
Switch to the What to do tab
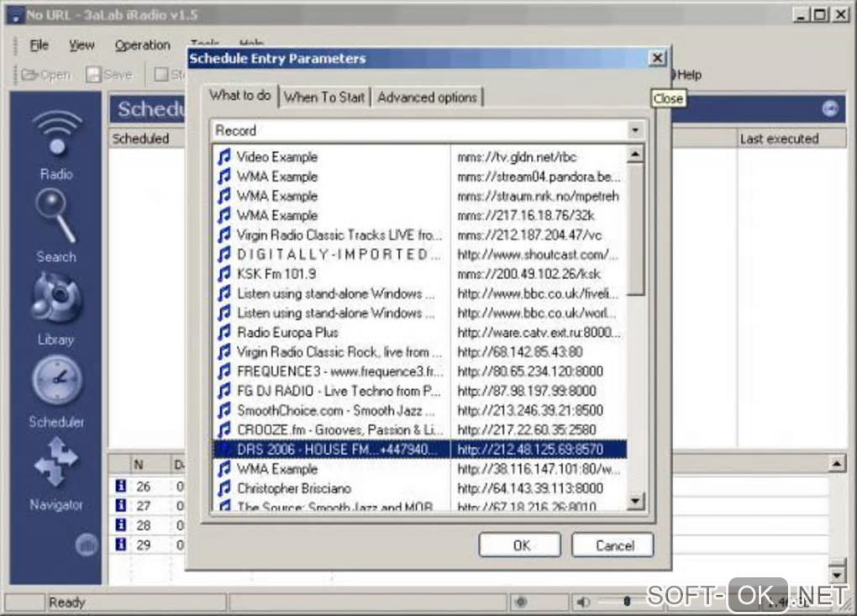pyautogui.click(x=240, y=96)
